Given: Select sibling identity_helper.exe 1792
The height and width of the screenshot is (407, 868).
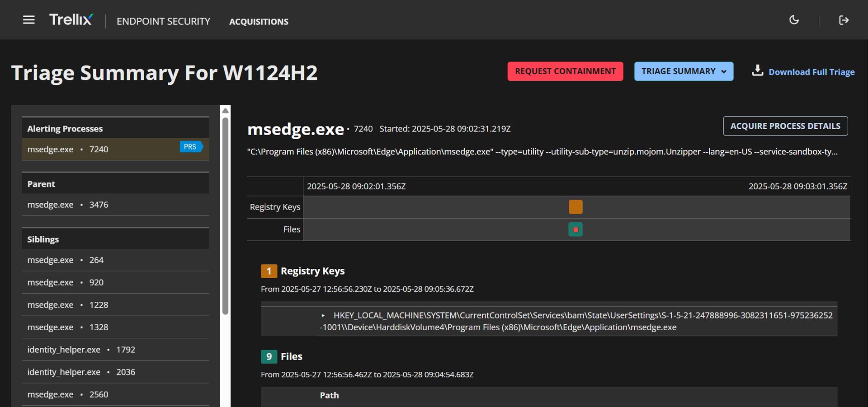Looking at the screenshot, I should click(115, 350).
